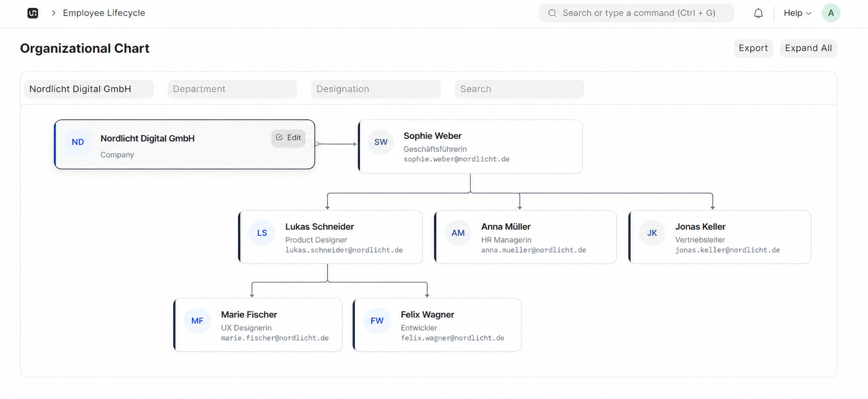Click the breadcrumb chevron separator
Screen dimensions: 868x399
pos(54,13)
